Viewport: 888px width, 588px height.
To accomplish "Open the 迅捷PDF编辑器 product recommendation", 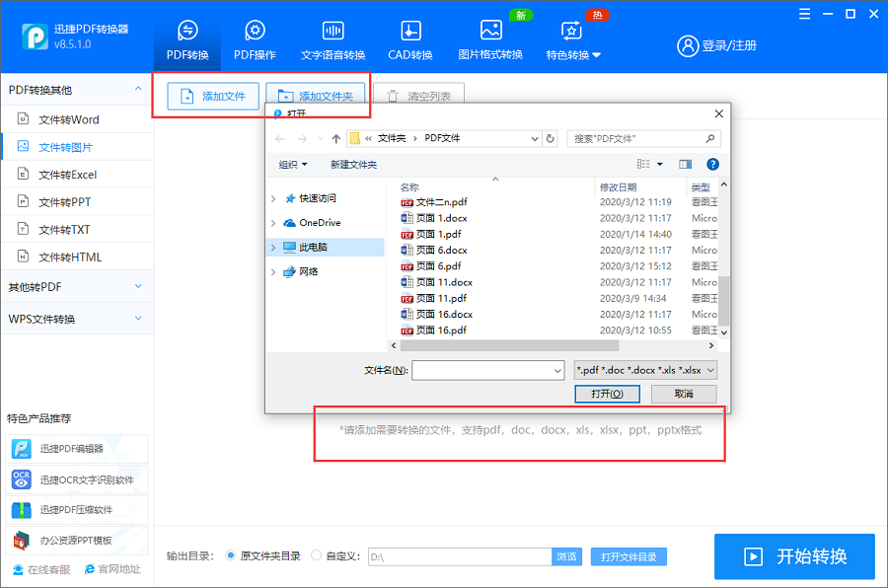I will (77, 449).
